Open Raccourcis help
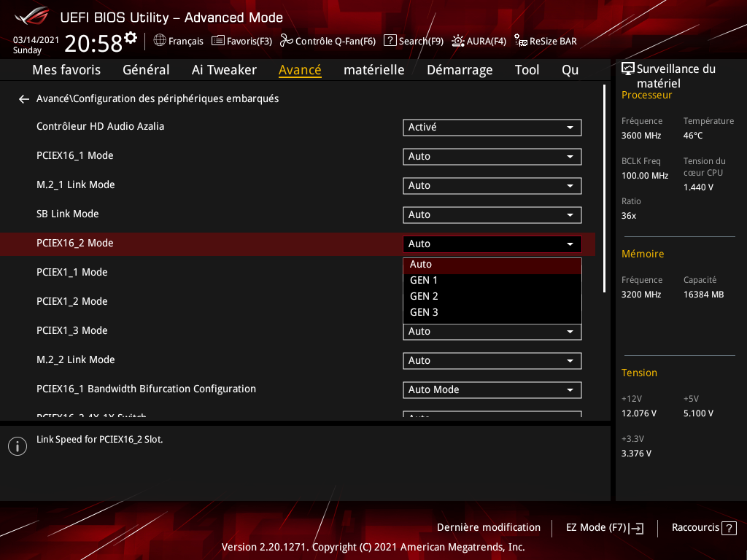The image size is (747, 560). tap(704, 528)
